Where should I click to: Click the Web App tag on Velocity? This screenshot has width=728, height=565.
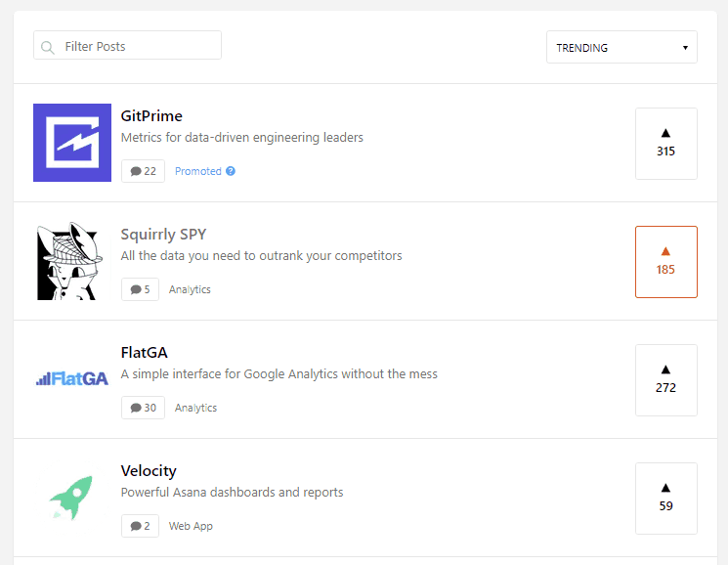tap(191, 526)
